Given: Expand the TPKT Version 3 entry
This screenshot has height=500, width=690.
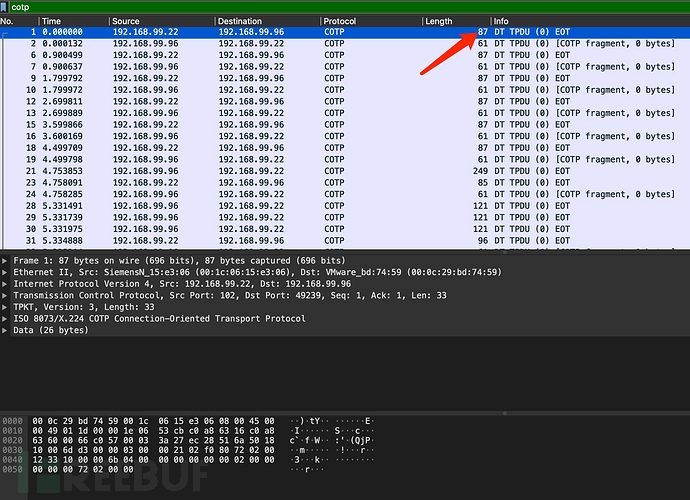Looking at the screenshot, I should [6, 307].
